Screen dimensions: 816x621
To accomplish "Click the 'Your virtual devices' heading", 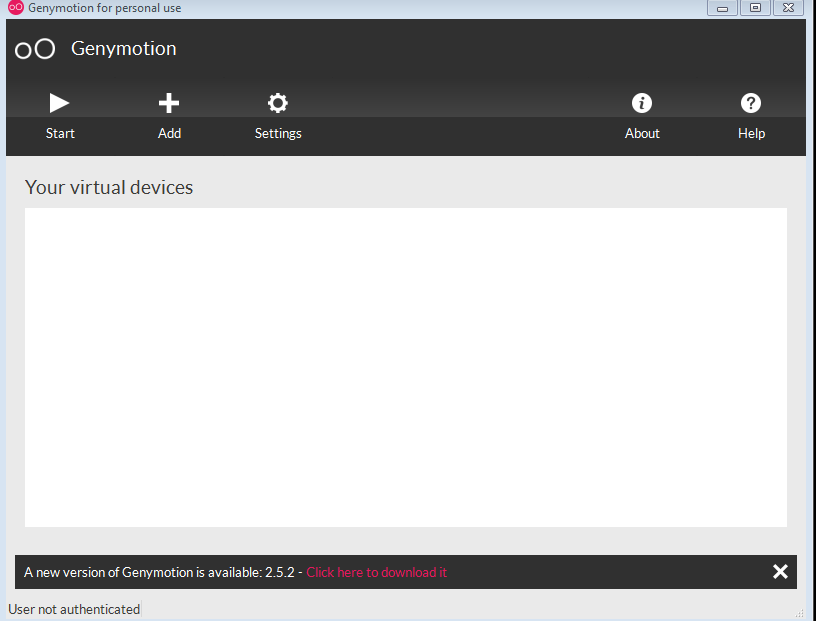I will click(x=109, y=187).
